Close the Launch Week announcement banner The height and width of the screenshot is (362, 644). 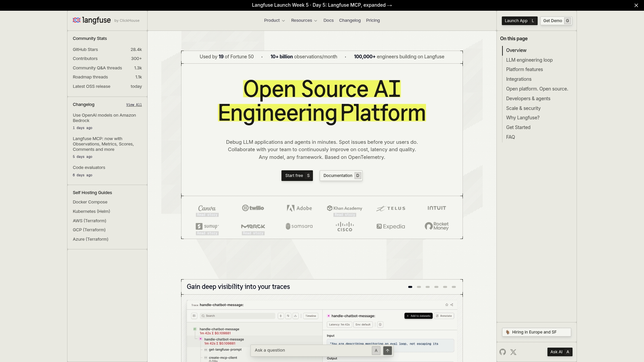(636, 5)
